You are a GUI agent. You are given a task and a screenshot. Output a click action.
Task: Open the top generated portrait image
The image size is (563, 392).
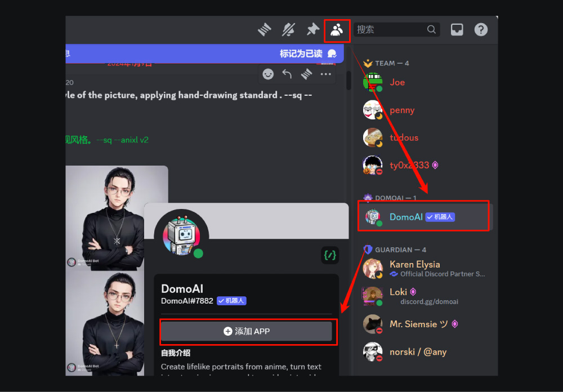click(117, 218)
